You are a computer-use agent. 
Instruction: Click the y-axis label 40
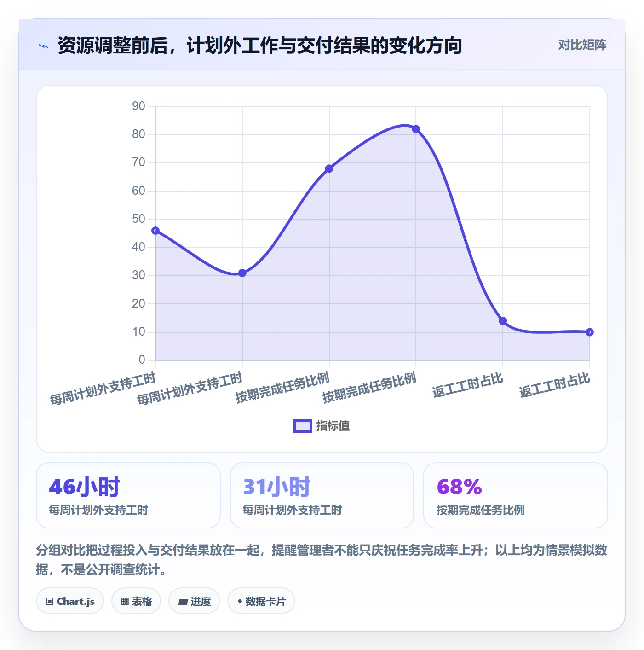click(x=138, y=247)
